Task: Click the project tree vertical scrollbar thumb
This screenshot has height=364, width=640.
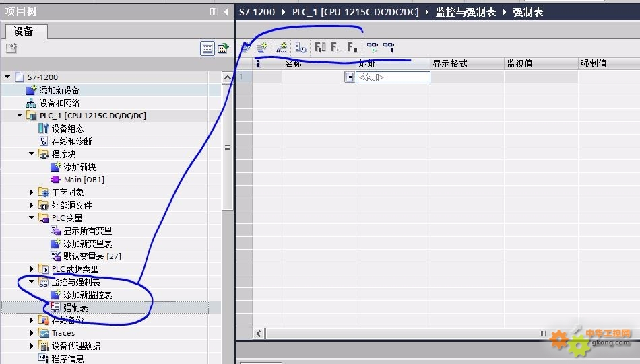Action: [x=227, y=147]
